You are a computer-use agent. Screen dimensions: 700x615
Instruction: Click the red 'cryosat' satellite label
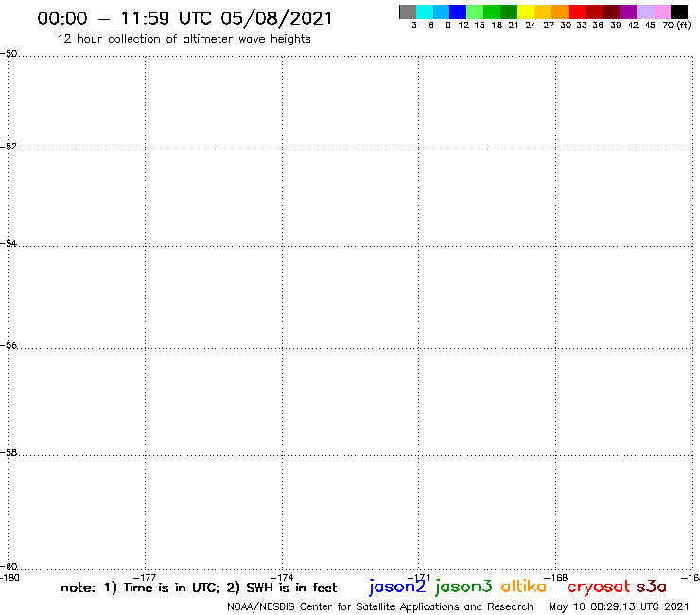click(599, 587)
